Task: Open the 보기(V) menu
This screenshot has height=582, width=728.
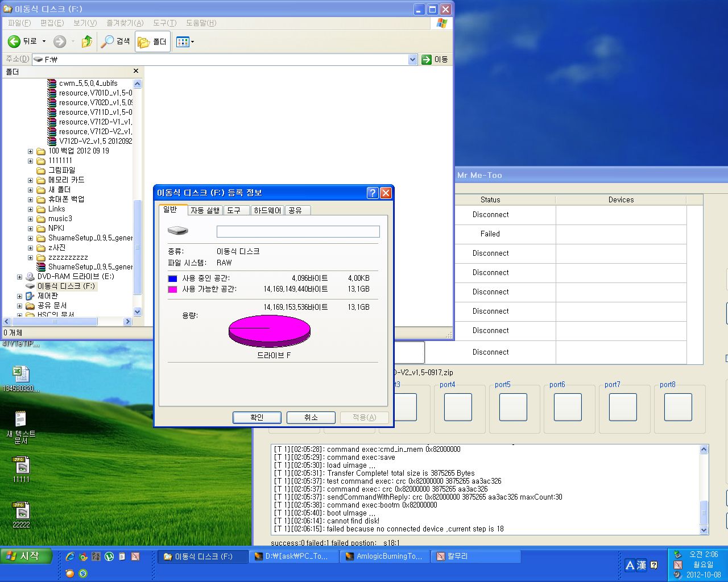Action: (x=85, y=23)
